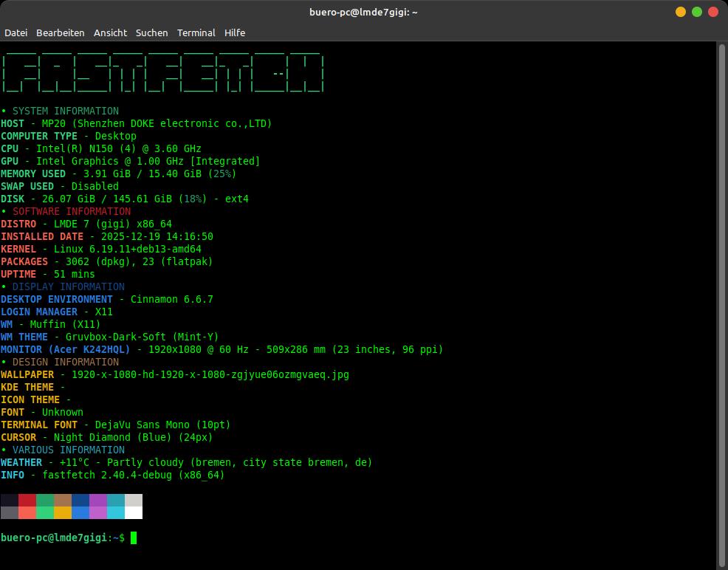Click the purple swatch in the top palette row
The width and height of the screenshot is (728, 570).
(98, 501)
